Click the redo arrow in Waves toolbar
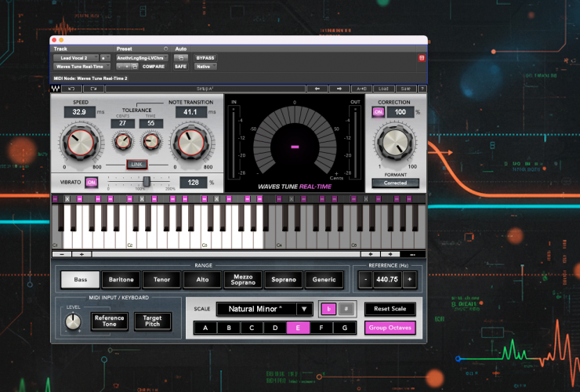580x392 pixels. coord(93,89)
